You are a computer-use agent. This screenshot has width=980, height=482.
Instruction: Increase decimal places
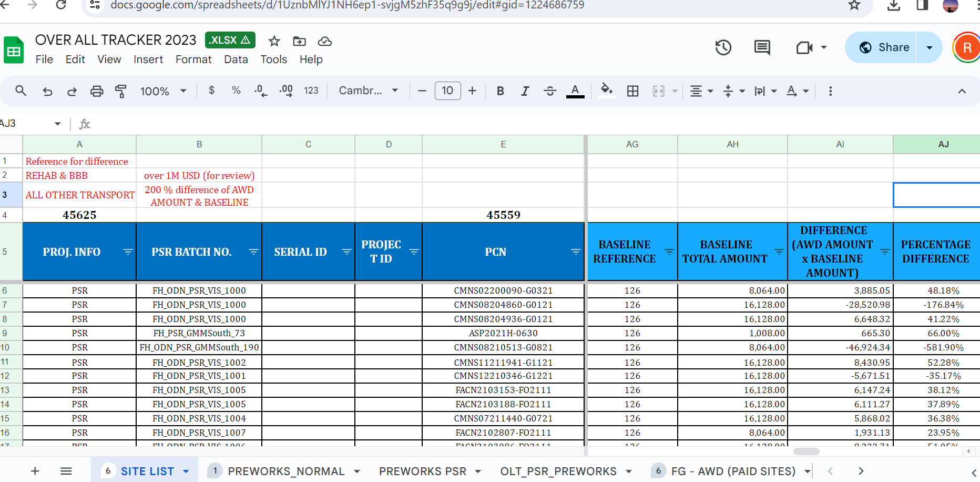coord(286,91)
